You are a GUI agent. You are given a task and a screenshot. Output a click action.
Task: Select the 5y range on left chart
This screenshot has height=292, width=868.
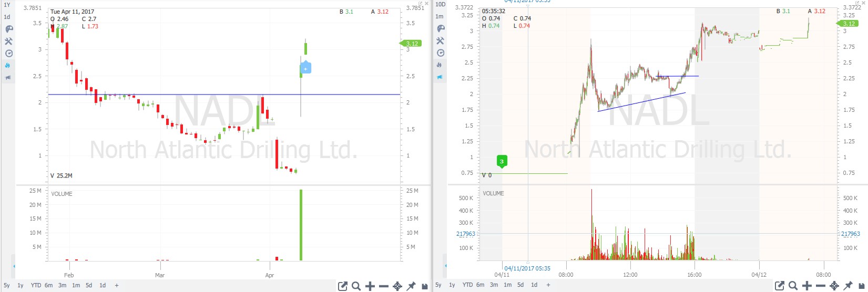tap(7, 285)
